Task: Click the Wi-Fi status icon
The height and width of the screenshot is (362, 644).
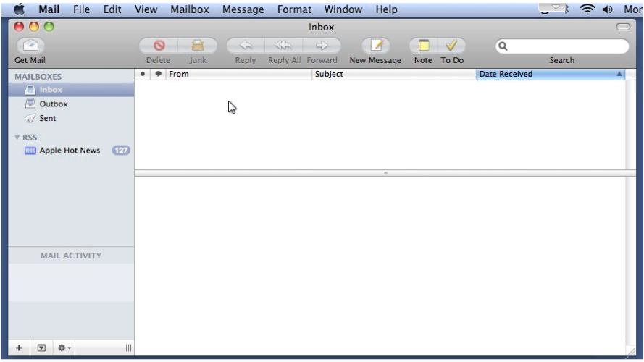Action: tap(587, 9)
